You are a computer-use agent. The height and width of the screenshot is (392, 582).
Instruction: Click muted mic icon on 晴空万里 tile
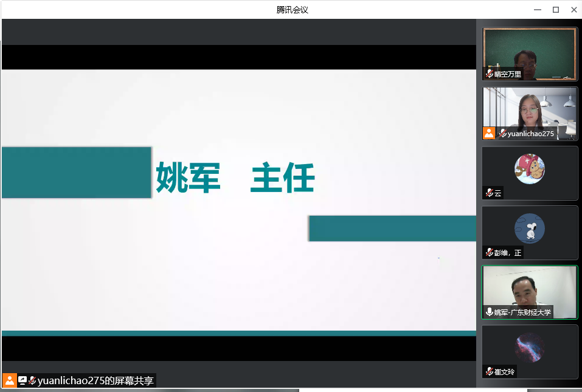point(490,74)
